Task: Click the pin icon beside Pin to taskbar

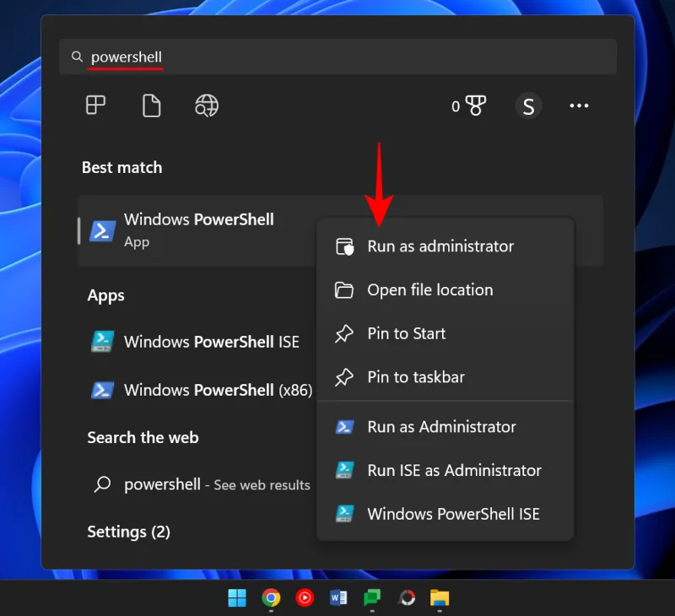Action: [x=344, y=377]
